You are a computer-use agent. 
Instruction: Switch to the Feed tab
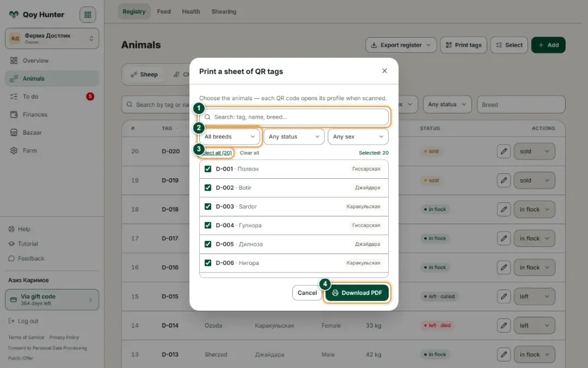(x=163, y=11)
